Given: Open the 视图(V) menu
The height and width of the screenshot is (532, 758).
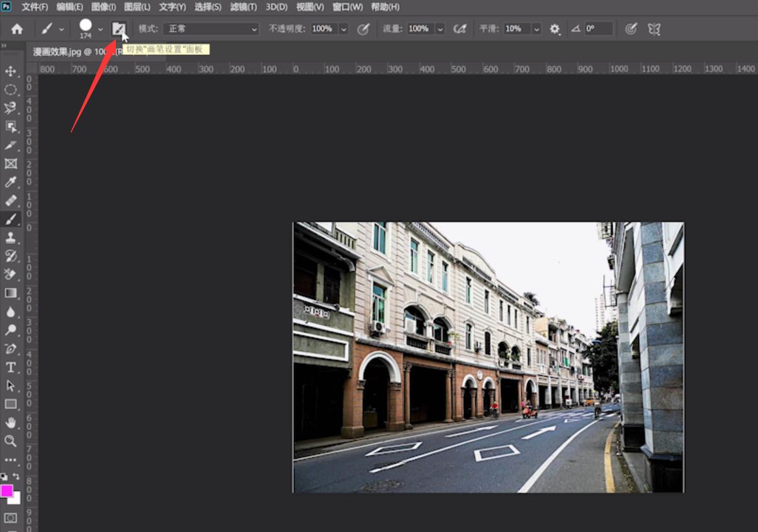Looking at the screenshot, I should point(310,7).
